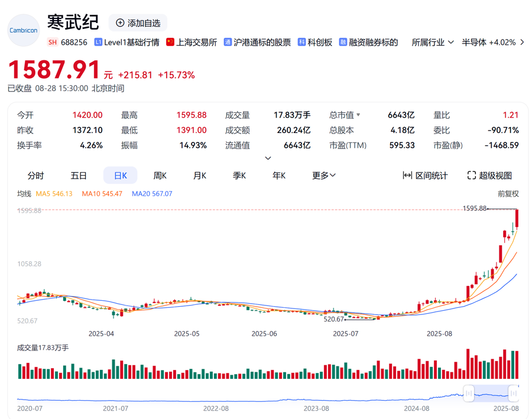Click the left timeline range slider handle
Screen dimensions: 532x419
tap(469, 393)
